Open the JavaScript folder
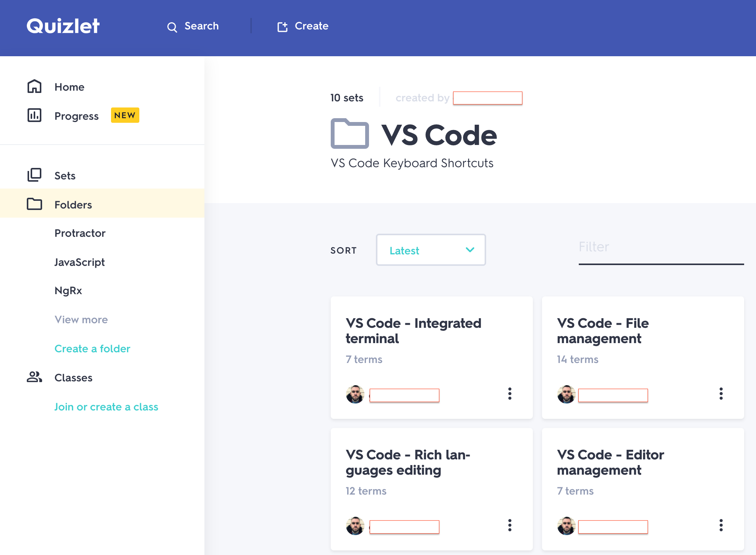Screen dimensions: 756x555 (79, 262)
